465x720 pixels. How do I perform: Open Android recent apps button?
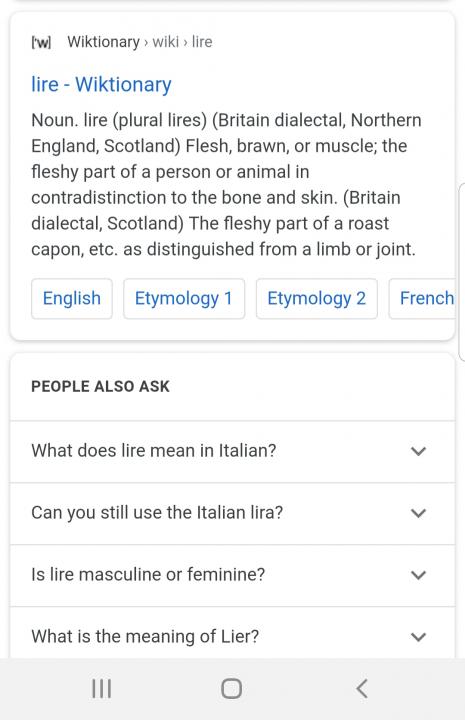(x=101, y=688)
